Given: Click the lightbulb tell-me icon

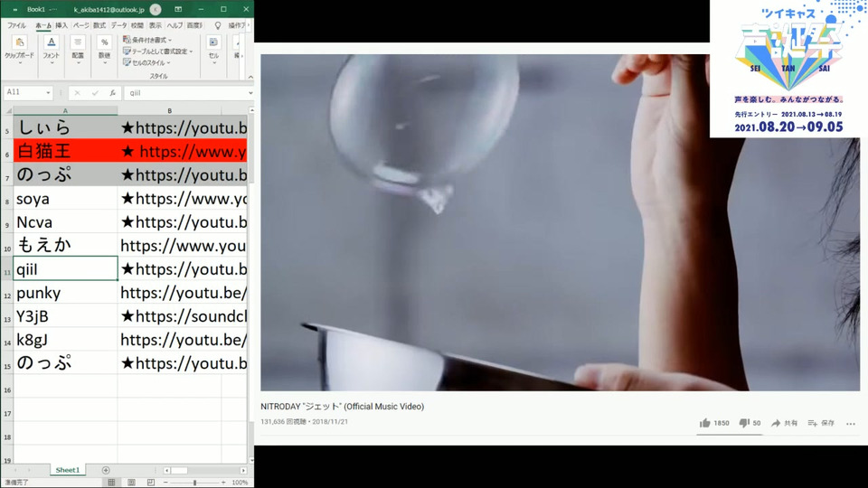Looking at the screenshot, I should (x=218, y=25).
